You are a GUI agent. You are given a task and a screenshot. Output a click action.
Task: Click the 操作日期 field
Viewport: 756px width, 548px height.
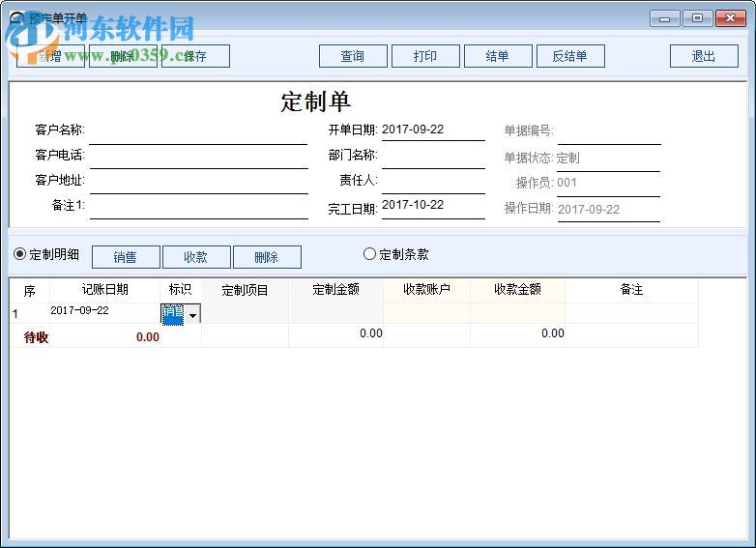click(x=608, y=210)
